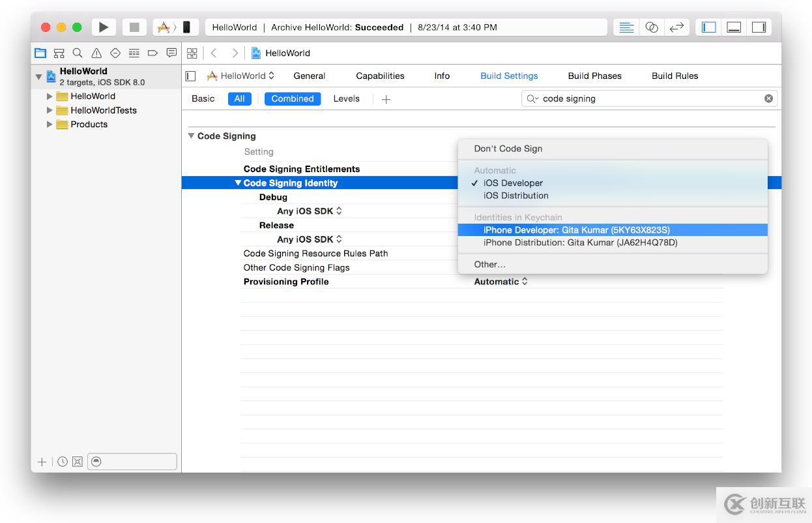812x523 pixels.
Task: Open the Provisioning Profile Automatic dropdown
Action: click(x=500, y=282)
